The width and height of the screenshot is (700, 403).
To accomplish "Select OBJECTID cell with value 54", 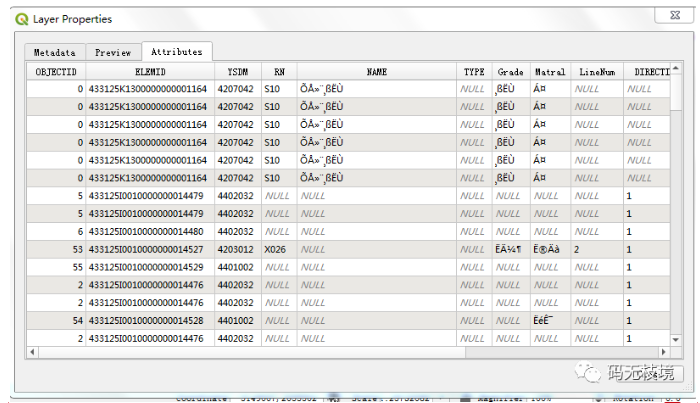I will tap(56, 320).
